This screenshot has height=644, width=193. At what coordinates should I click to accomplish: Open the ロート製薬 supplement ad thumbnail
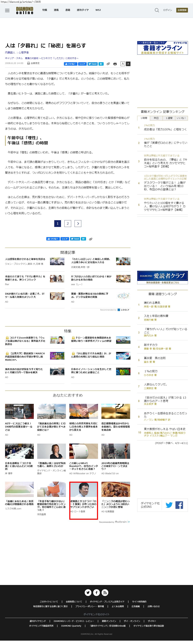(x=83, y=489)
